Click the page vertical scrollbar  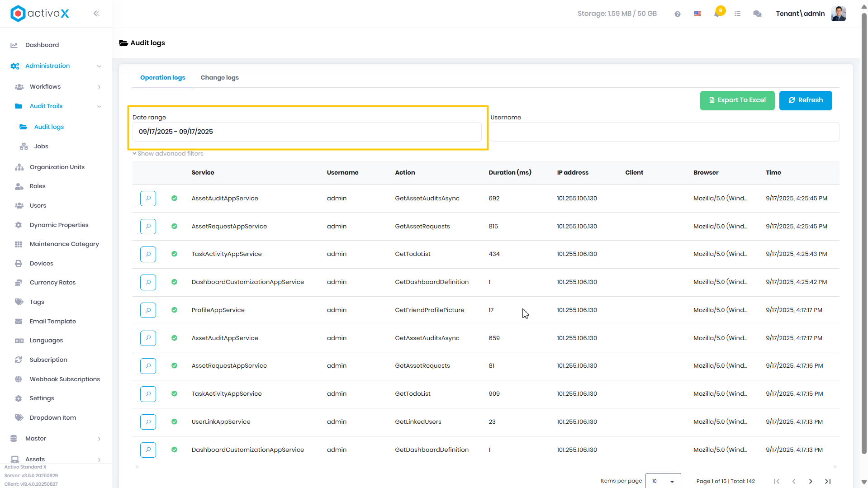click(x=864, y=233)
